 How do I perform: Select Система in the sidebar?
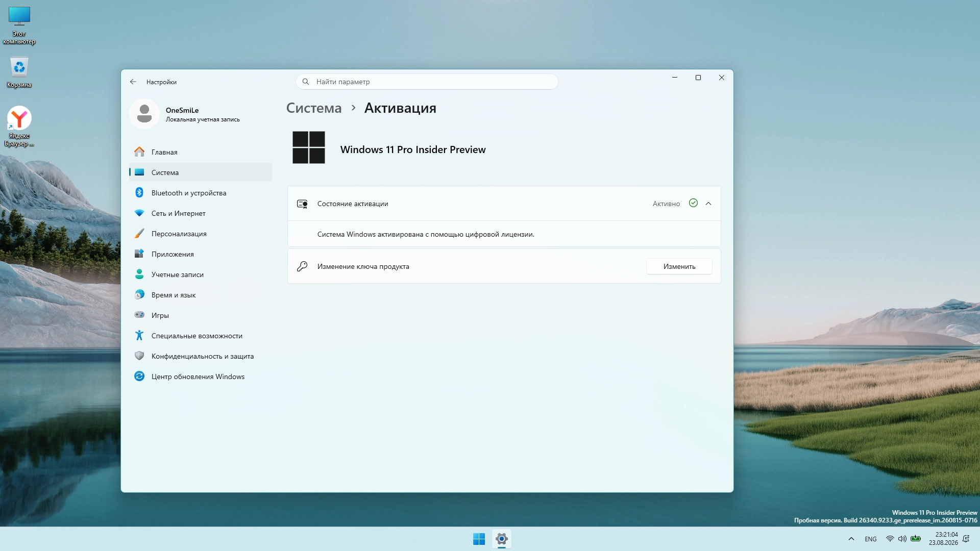201,172
